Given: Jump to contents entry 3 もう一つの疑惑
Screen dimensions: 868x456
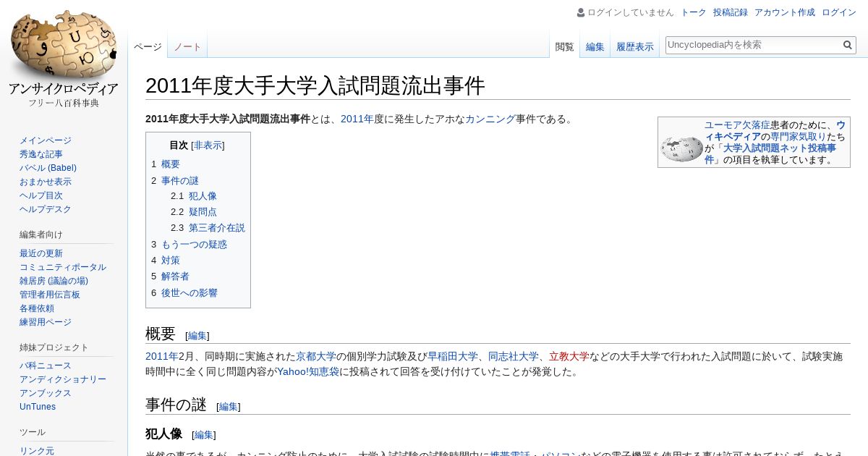Looking at the screenshot, I should [189, 245].
